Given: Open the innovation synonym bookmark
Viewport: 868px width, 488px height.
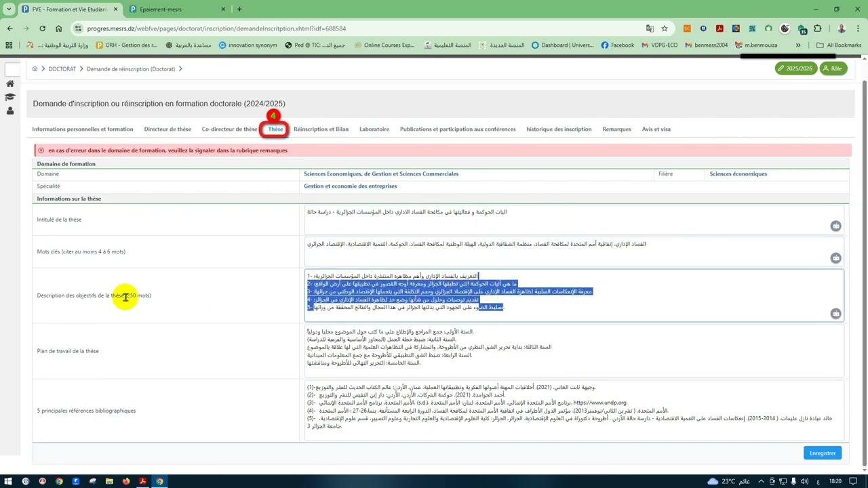Looking at the screenshot, I should (x=248, y=45).
